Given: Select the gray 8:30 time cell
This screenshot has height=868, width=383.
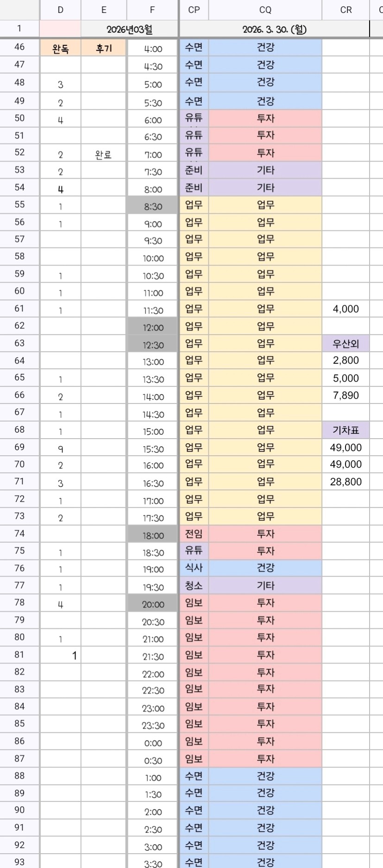Looking at the screenshot, I should [x=152, y=206].
